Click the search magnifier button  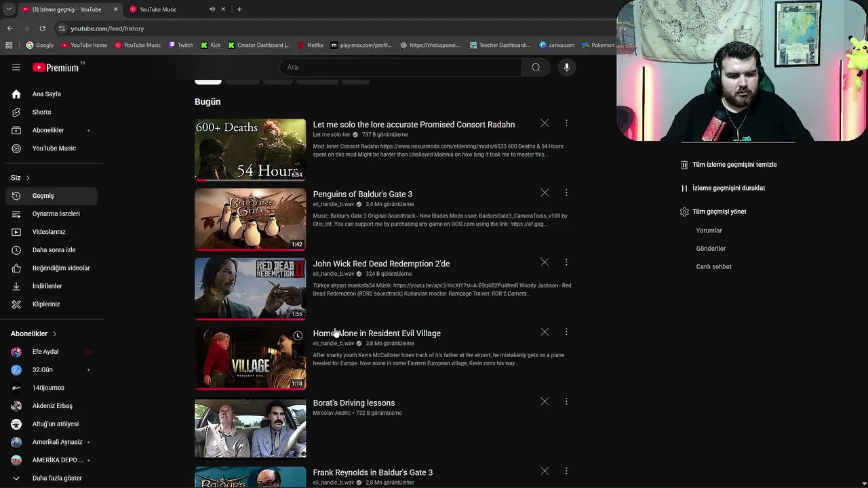[x=536, y=67]
